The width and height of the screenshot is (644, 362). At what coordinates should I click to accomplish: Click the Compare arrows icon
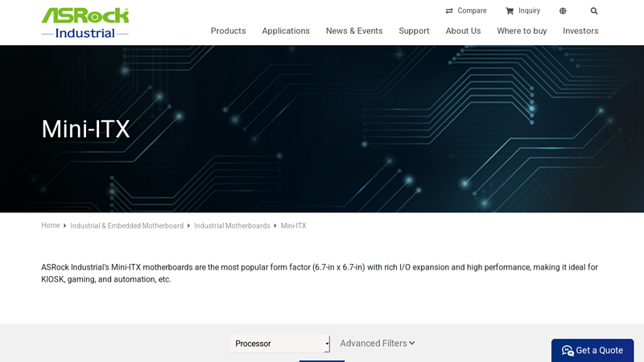coord(449,11)
